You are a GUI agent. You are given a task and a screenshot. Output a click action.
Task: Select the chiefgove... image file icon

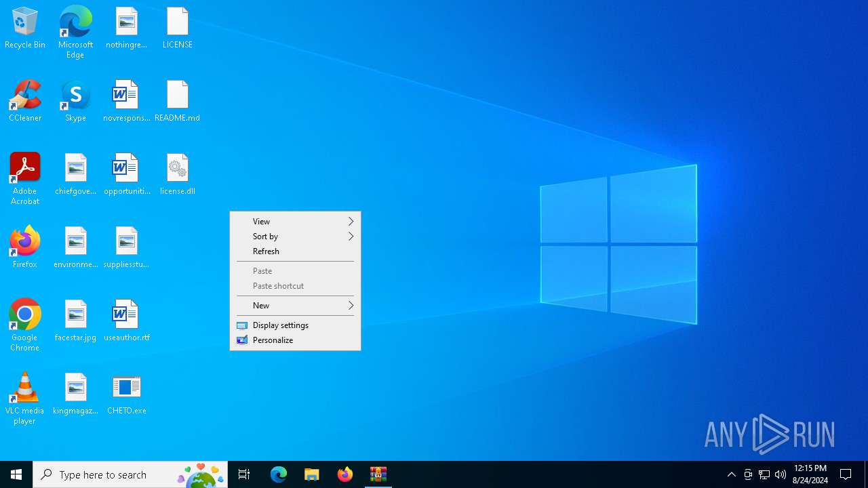(75, 175)
